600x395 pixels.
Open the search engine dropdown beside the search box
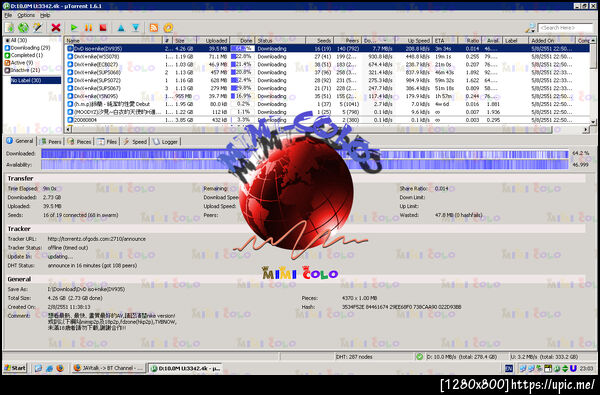coord(530,28)
